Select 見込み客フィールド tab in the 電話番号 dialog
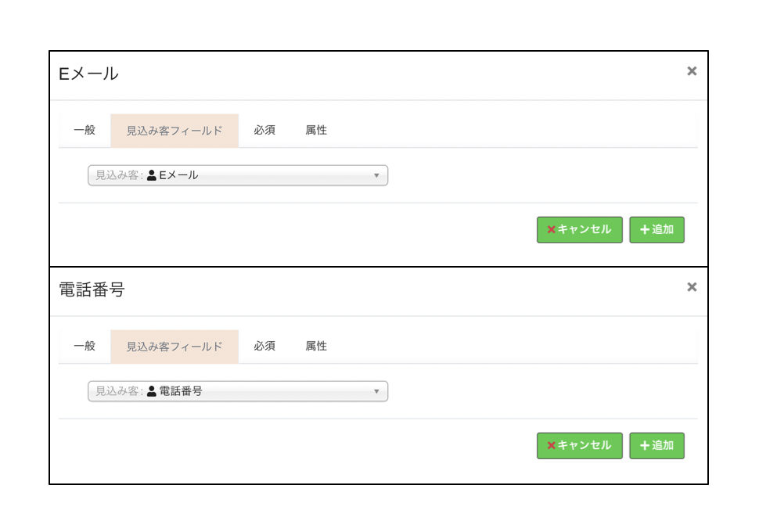This screenshot has height=532, width=759. click(174, 346)
